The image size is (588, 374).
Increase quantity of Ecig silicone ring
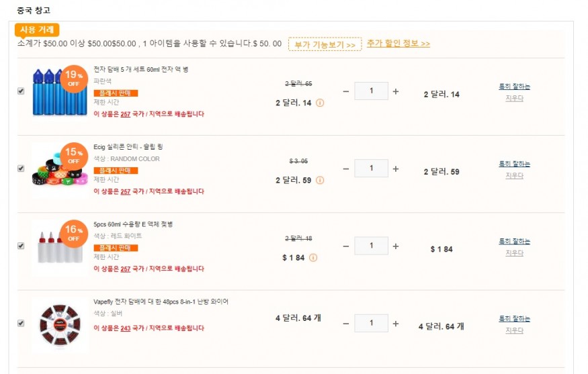396,169
